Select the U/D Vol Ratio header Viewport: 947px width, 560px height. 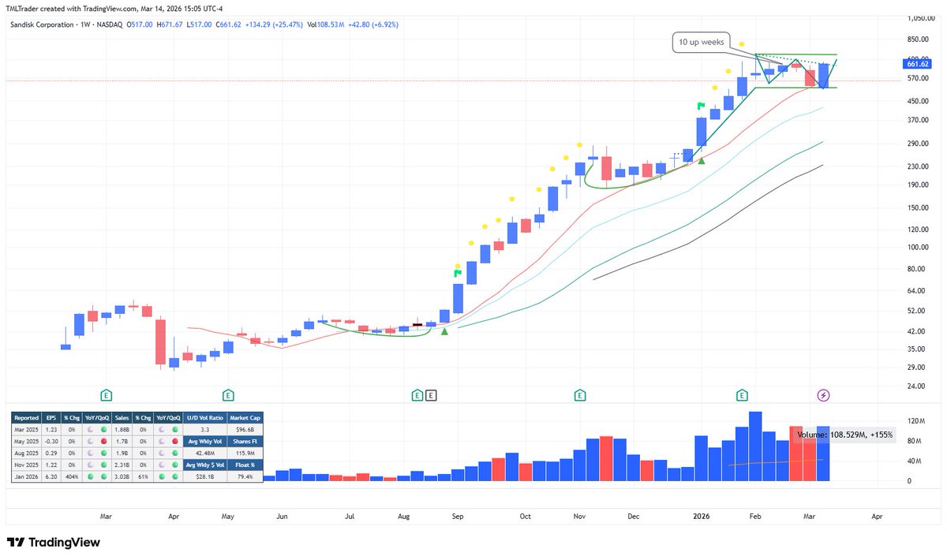pos(204,418)
